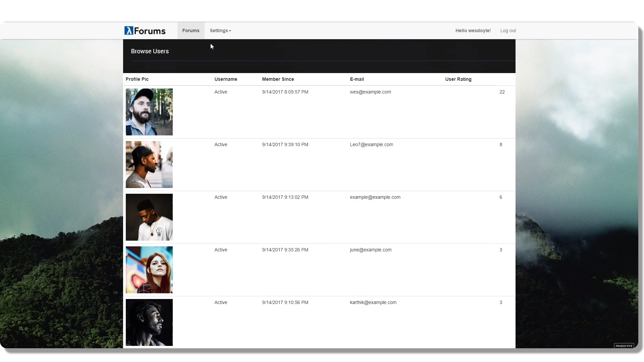Click the User Rating column header
The image size is (644, 362).
pos(458,79)
